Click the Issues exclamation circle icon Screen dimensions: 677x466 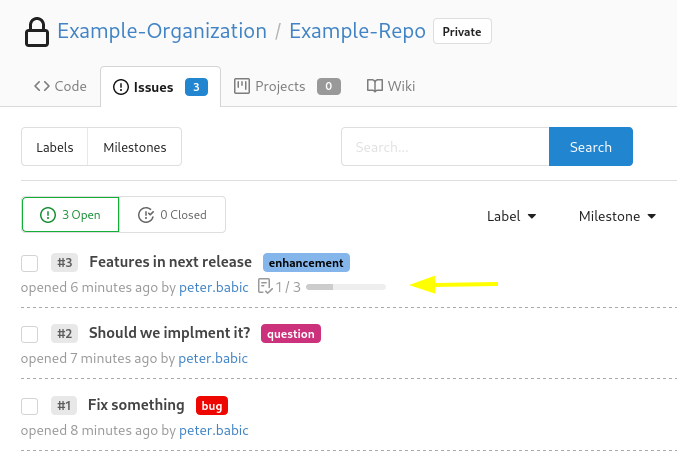[x=121, y=87]
